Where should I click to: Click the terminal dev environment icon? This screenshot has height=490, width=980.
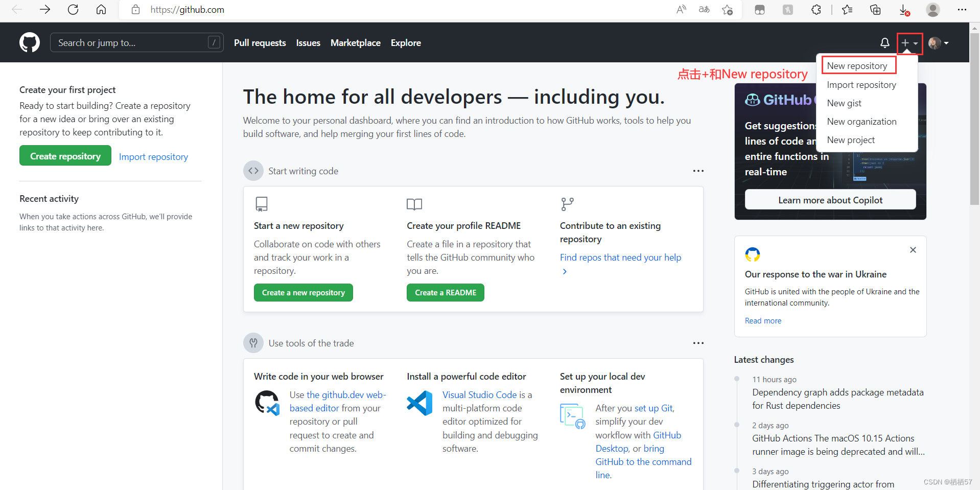573,416
